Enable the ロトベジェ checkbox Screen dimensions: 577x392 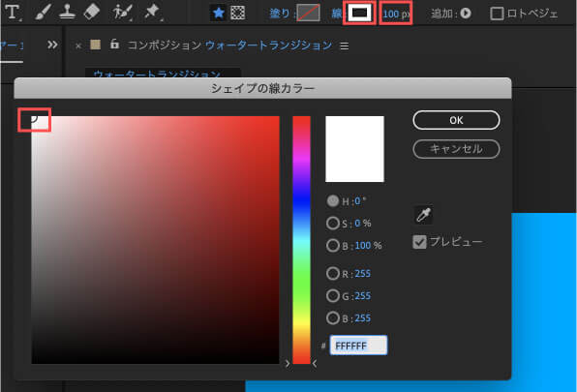tap(497, 14)
